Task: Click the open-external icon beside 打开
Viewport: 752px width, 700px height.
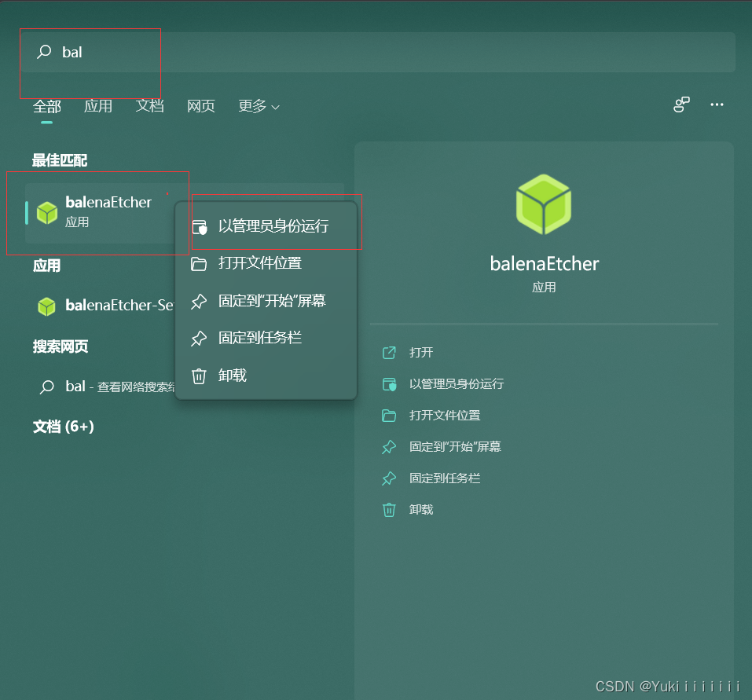Action: click(389, 353)
